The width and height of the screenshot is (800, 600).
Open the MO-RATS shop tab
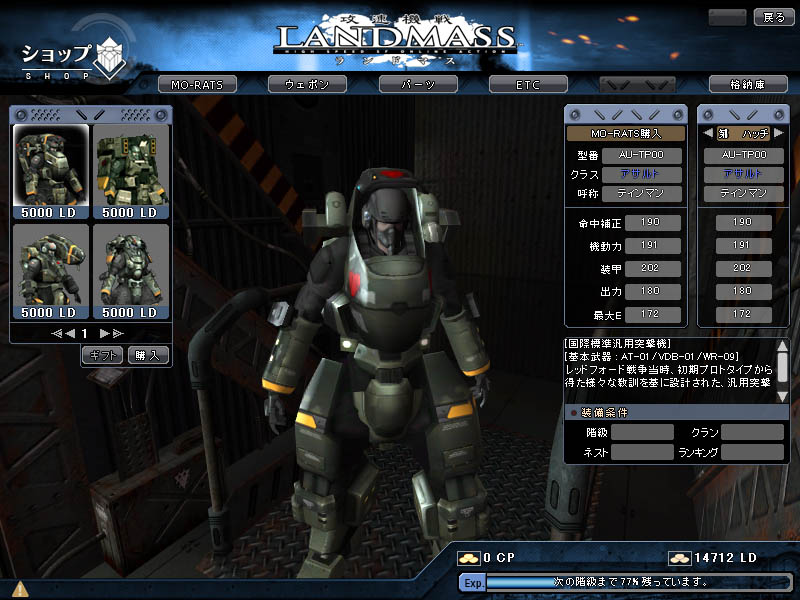point(197,84)
